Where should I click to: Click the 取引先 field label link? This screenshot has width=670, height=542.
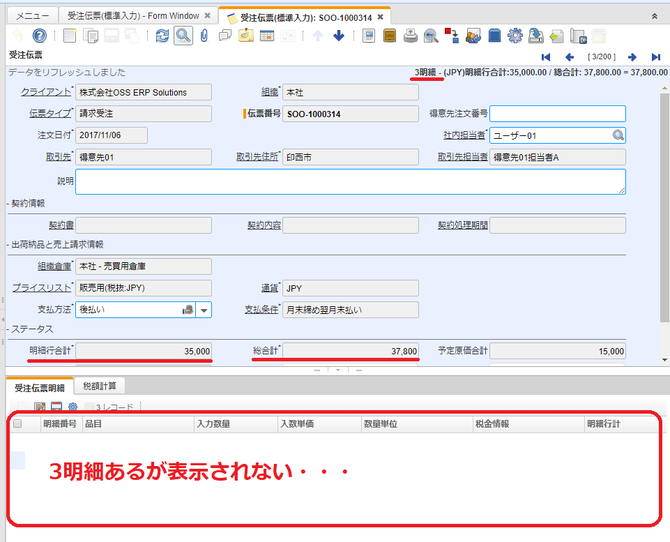tap(58, 157)
